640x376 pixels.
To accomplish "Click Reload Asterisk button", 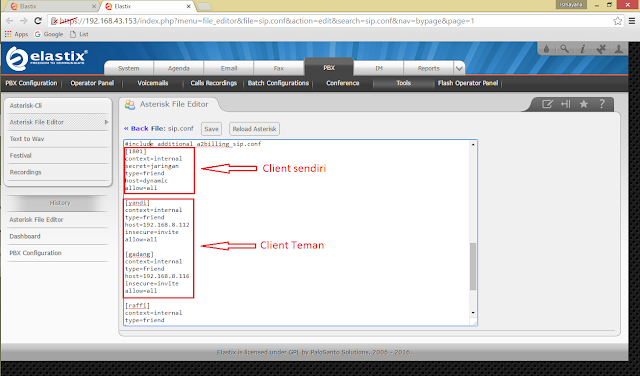I will coord(254,129).
